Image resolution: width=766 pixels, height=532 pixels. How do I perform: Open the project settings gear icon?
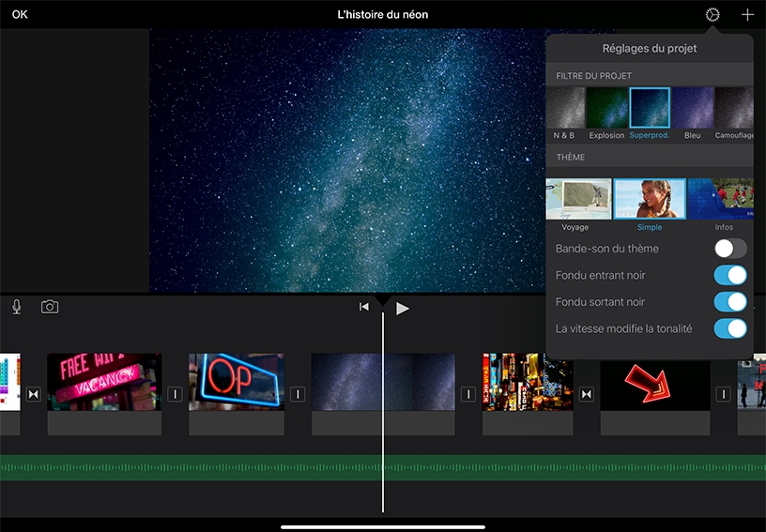(712, 15)
